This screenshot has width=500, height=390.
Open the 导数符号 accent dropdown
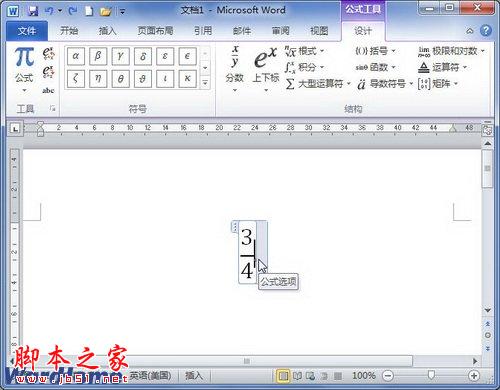pyautogui.click(x=385, y=84)
